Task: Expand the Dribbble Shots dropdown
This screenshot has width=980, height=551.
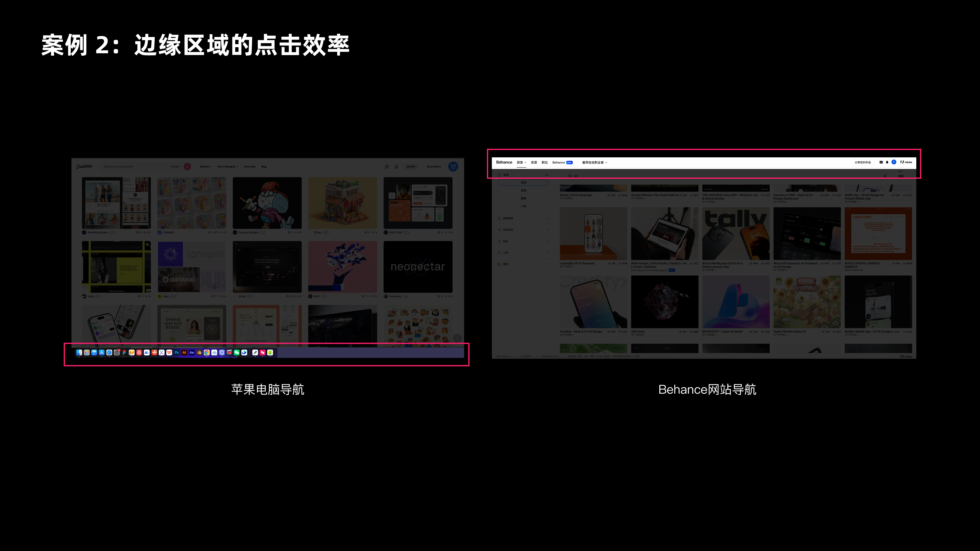Action: click(x=176, y=167)
